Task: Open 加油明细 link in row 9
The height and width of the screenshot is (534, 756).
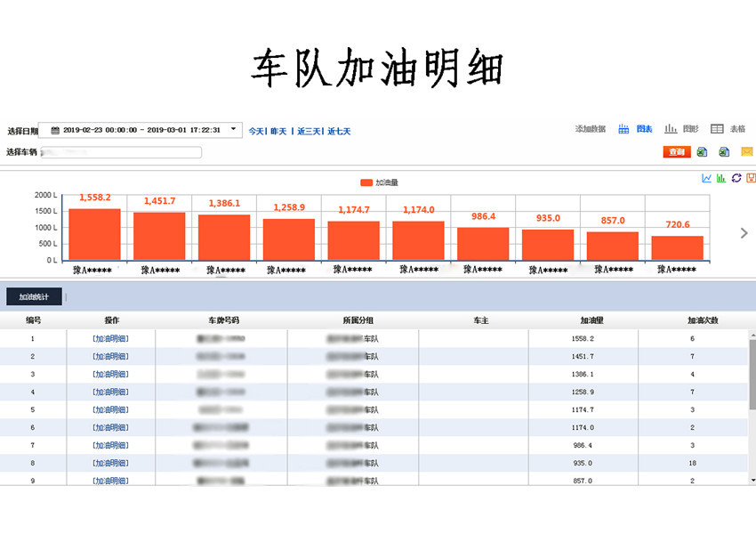Action: coord(110,481)
